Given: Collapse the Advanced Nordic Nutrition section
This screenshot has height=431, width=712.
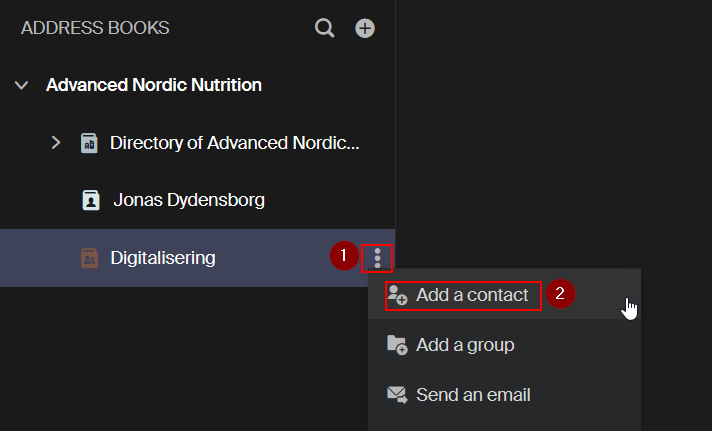Looking at the screenshot, I should (x=21, y=86).
